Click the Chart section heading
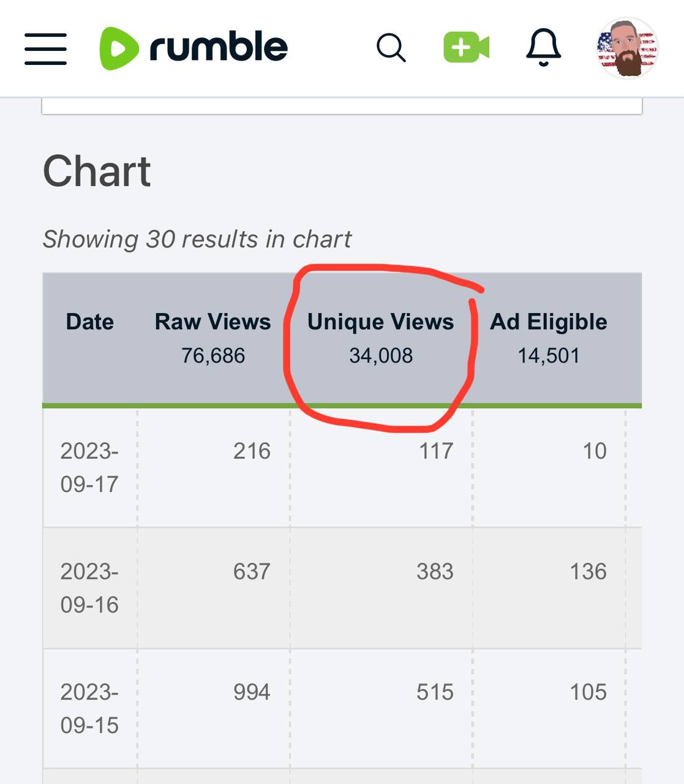The image size is (684, 784). tap(97, 171)
